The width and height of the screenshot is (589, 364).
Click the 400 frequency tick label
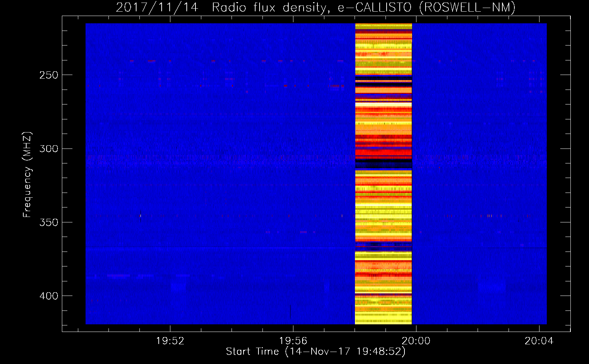[x=49, y=296]
